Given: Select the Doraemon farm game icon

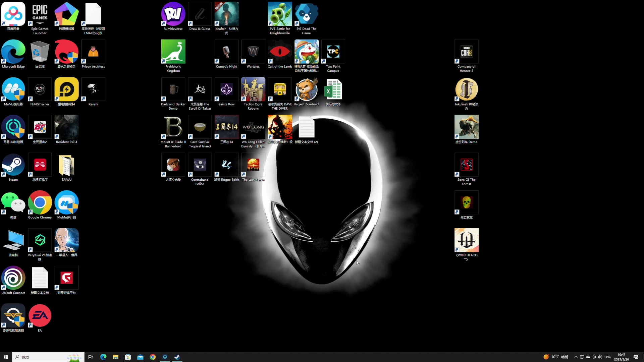Looking at the screenshot, I should pyautogui.click(x=307, y=56).
